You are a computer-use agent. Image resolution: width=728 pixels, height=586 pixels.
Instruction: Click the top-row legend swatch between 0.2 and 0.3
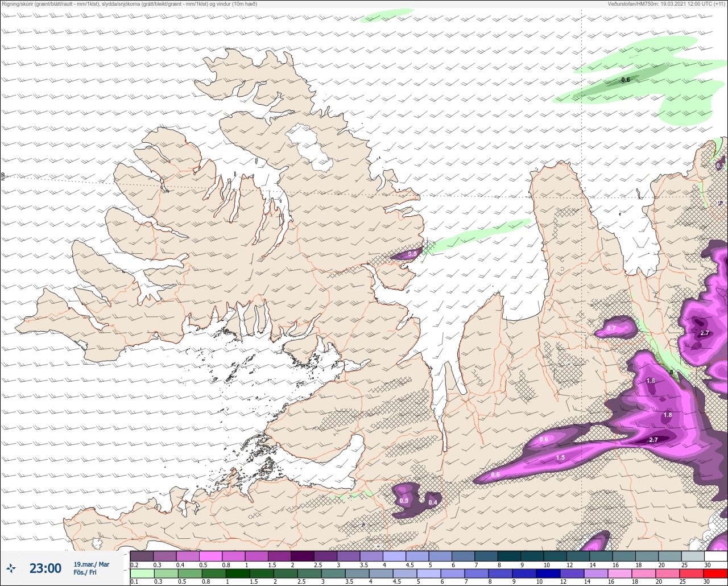[142, 556]
